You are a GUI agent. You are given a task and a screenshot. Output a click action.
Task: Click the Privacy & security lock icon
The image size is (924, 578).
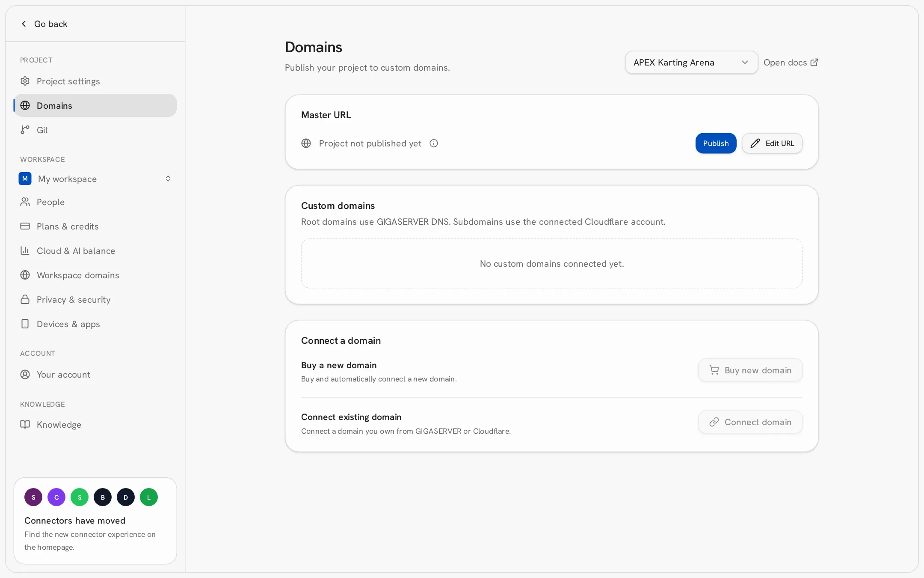point(25,299)
